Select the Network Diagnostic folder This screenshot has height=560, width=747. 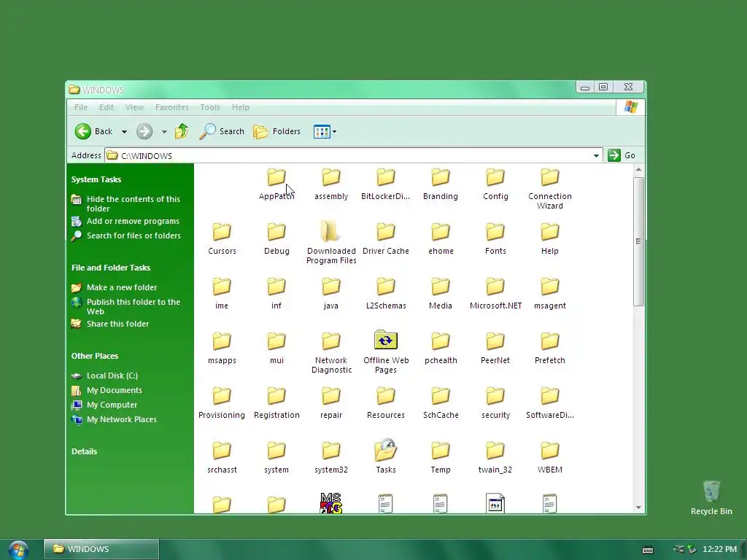(x=331, y=353)
